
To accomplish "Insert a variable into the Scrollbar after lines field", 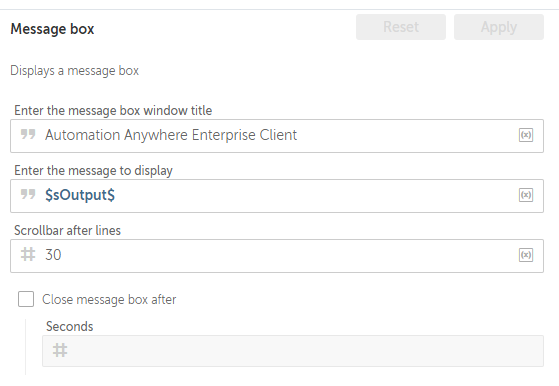I will [526, 255].
